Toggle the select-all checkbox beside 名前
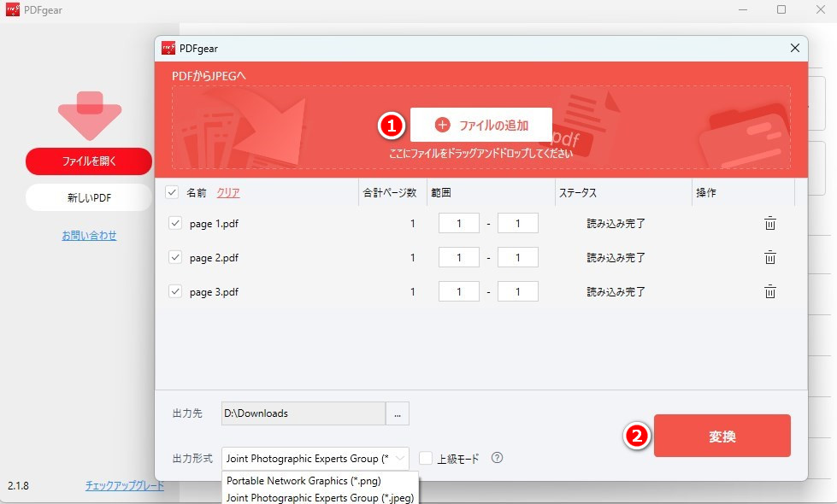Viewport: 837px width, 504px height. coord(171,192)
